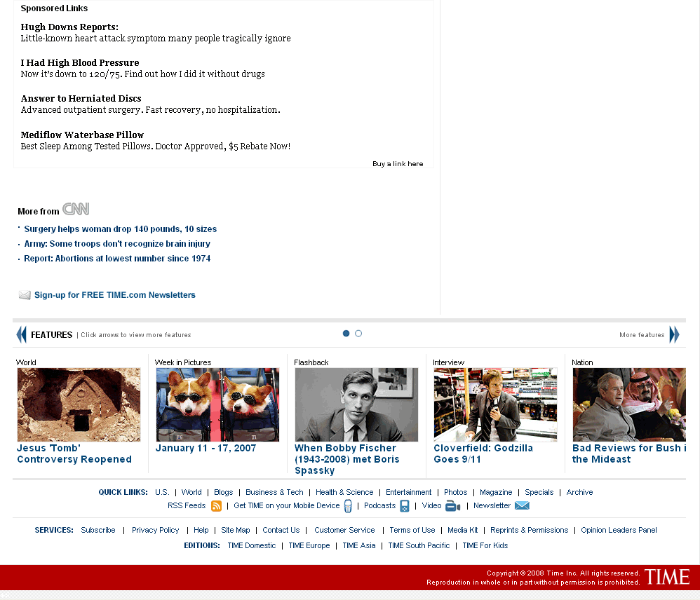Click Newsletter text link in quick links

(492, 505)
